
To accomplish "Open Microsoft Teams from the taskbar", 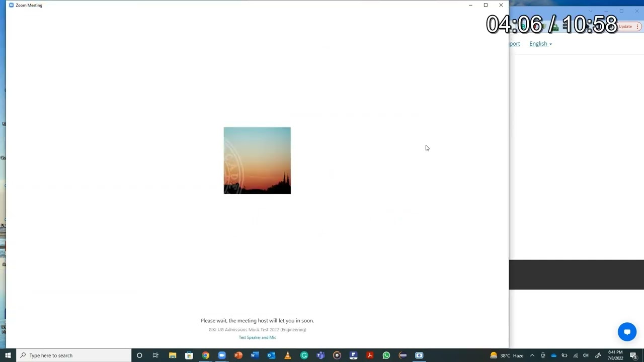I will [x=320, y=355].
